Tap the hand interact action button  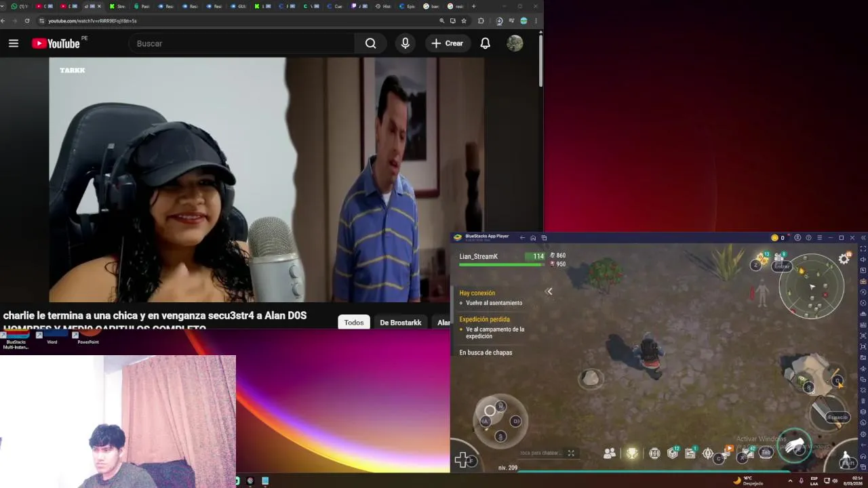[x=795, y=445]
